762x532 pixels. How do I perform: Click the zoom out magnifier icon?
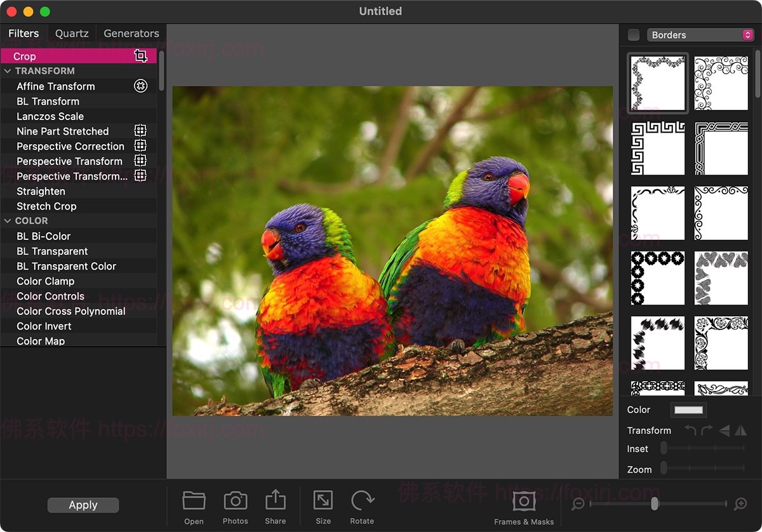coord(578,503)
